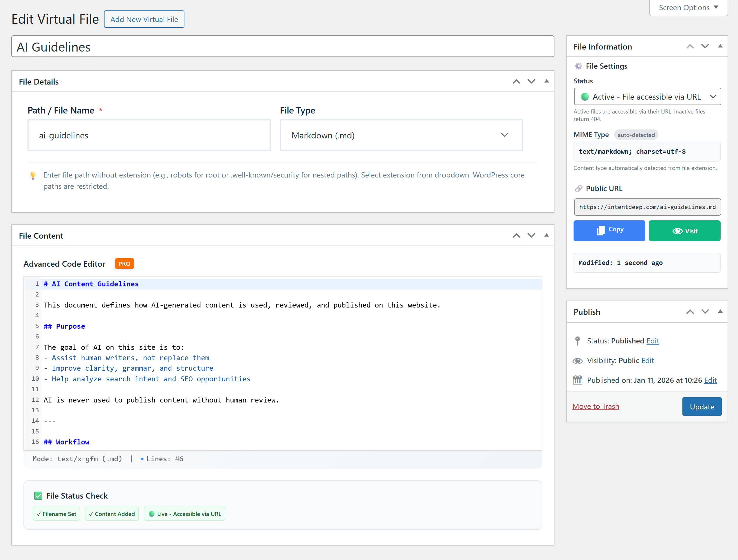Click Add New Virtual File button

click(144, 19)
